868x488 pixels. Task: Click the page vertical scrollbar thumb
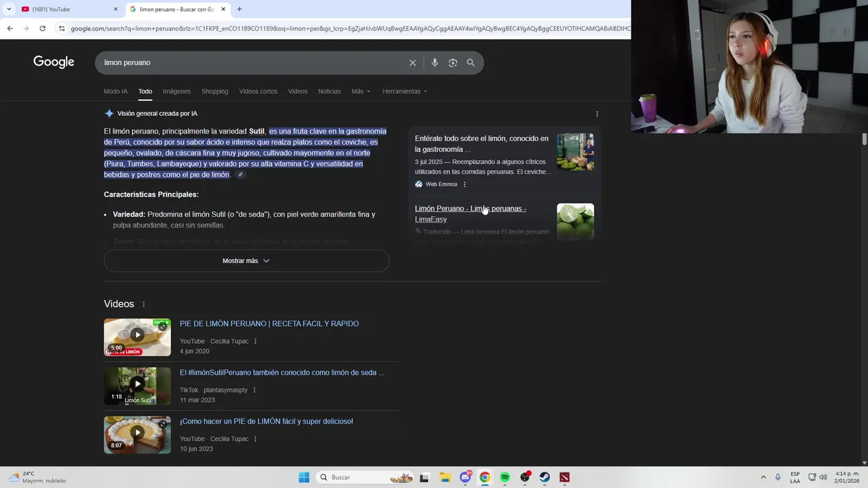(x=864, y=139)
